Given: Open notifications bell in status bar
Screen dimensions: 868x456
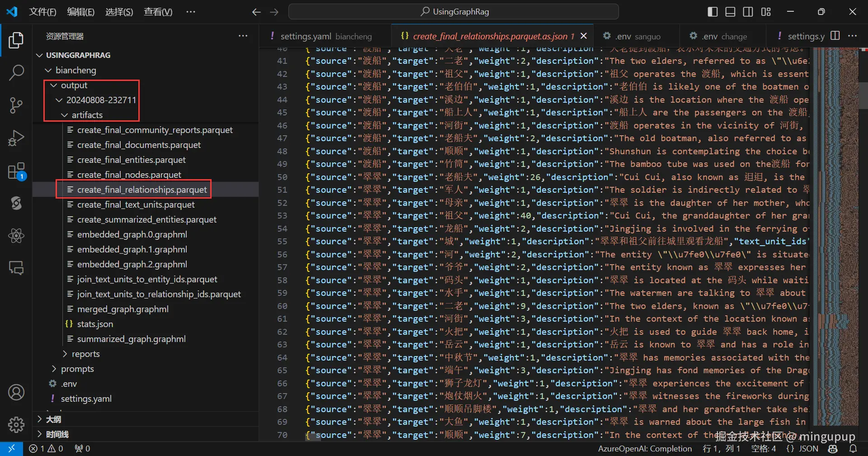Looking at the screenshot, I should (x=853, y=449).
